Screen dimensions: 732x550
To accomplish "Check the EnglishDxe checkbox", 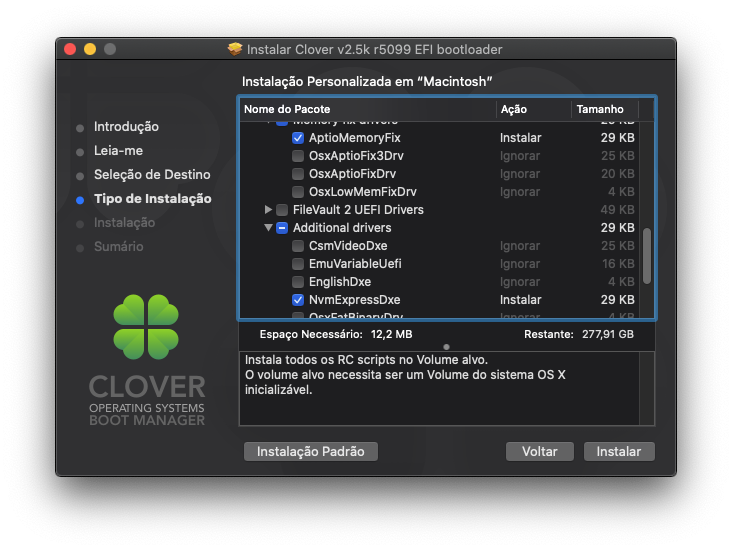I will [x=298, y=282].
